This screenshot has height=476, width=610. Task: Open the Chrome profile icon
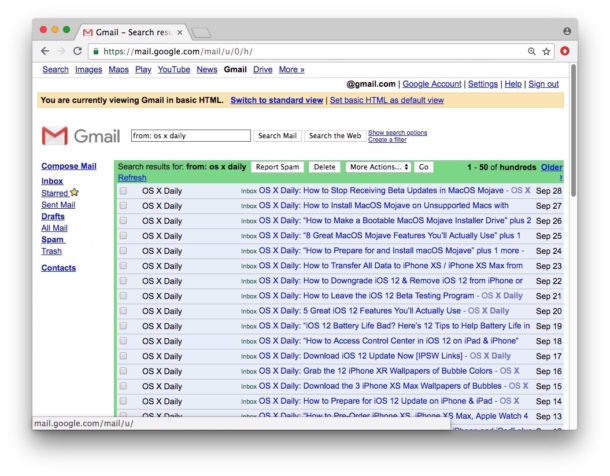[567, 31]
